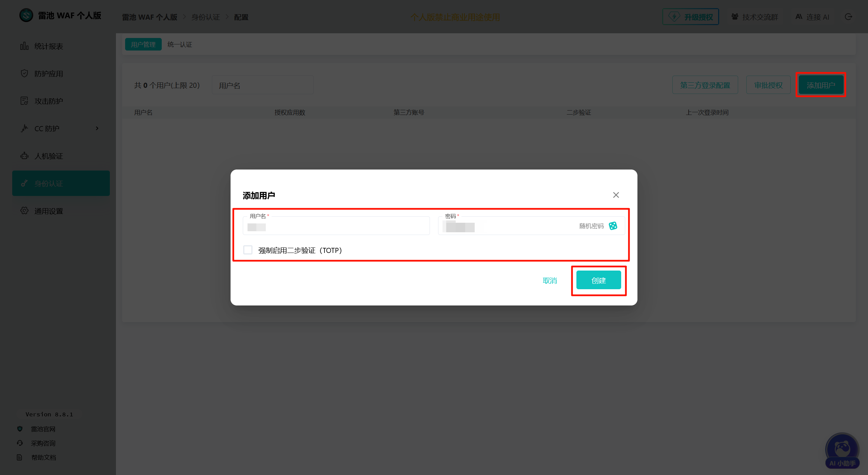Image resolution: width=868 pixels, height=475 pixels.
Task: Open 防护应用 shield menu item
Action: click(48, 74)
